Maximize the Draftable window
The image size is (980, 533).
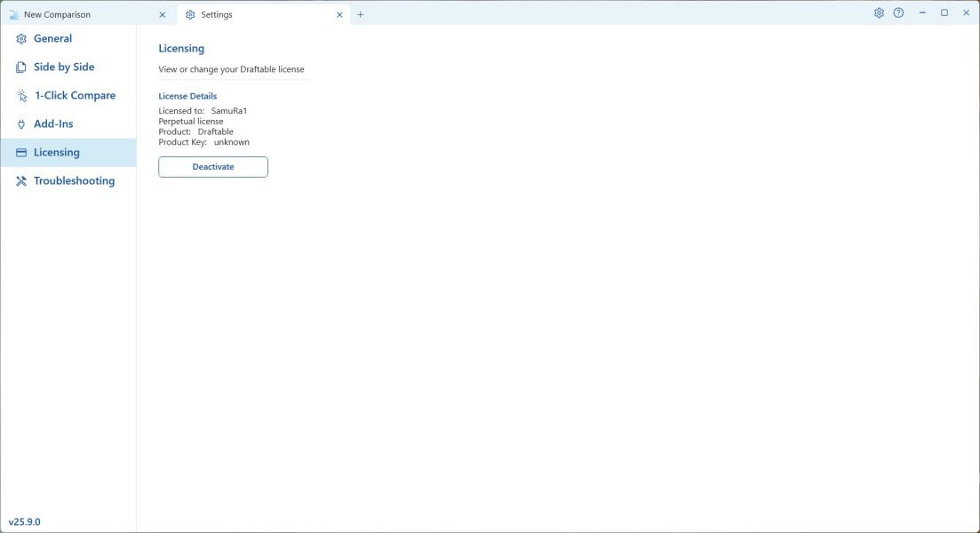pos(944,13)
